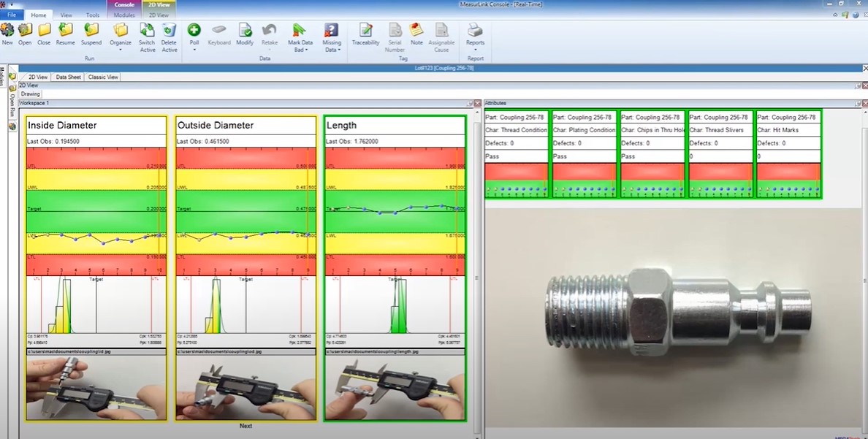Select the Length chart title
The image size is (868, 439).
(x=341, y=125)
